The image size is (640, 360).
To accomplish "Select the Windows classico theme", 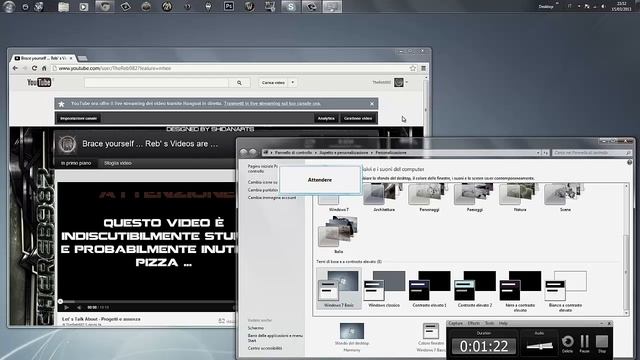I will [x=384, y=288].
